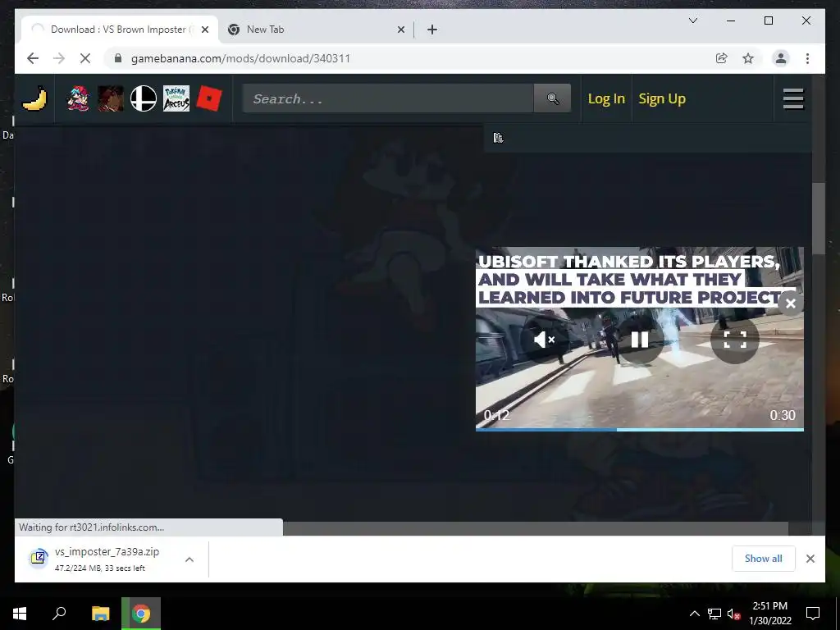
Task: Bookmark this page with star icon
Action: coord(748,58)
